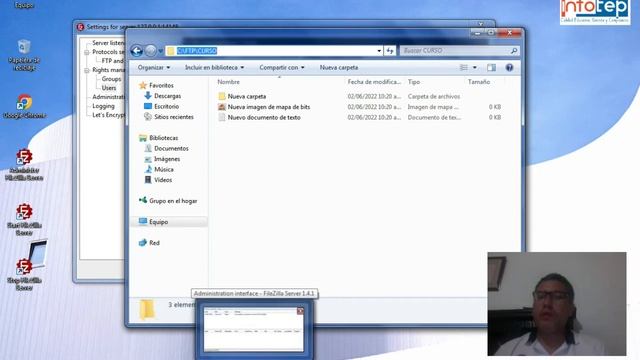Image resolution: width=640 pixels, height=360 pixels.
Task: Select Server listeners in FileZilla settings tree
Action: click(x=108, y=43)
